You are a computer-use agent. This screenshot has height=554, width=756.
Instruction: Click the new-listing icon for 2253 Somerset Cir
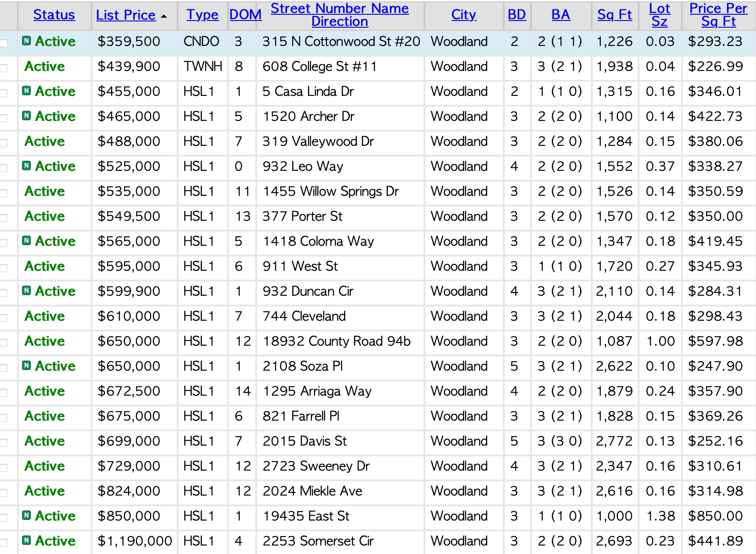coord(27,541)
